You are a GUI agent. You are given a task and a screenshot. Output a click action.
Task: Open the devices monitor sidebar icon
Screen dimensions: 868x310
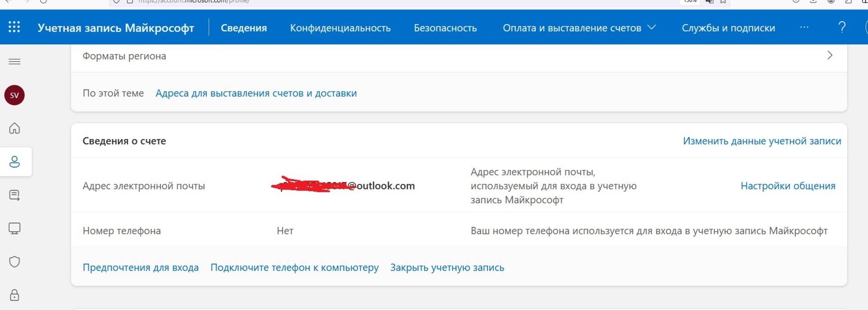coord(14,229)
